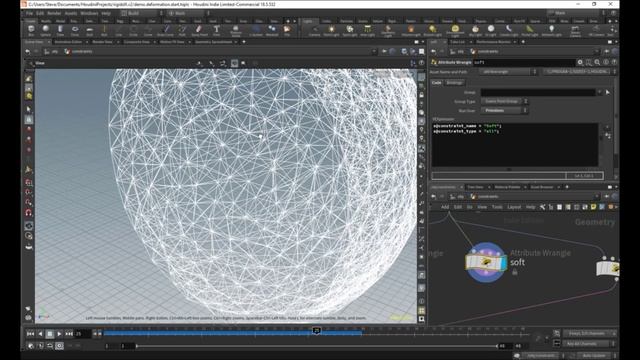Open the Render menu
This screenshot has height=360, width=640.
click(x=54, y=13)
